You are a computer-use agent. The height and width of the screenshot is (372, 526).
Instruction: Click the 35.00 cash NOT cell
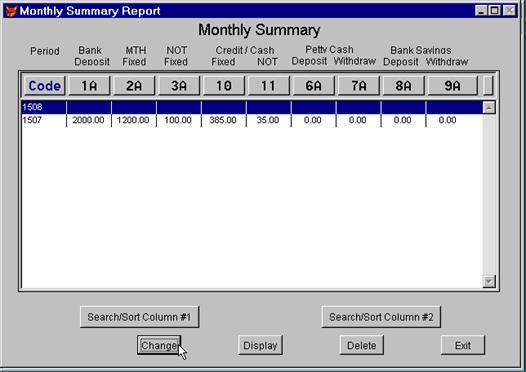(268, 120)
